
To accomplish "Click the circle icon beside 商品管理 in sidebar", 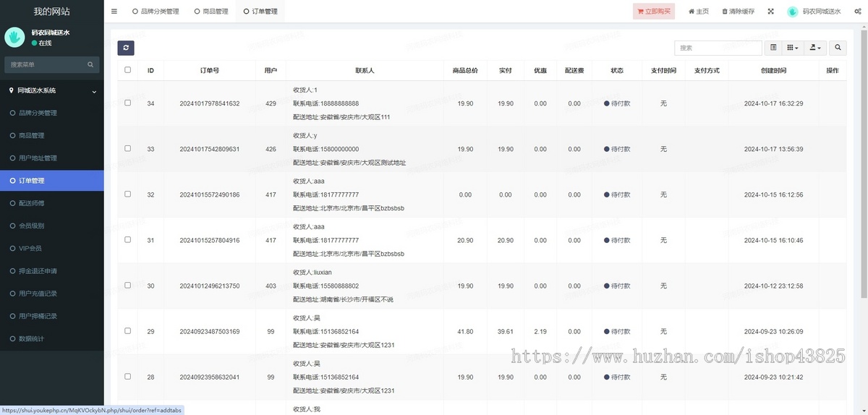I will (x=12, y=135).
